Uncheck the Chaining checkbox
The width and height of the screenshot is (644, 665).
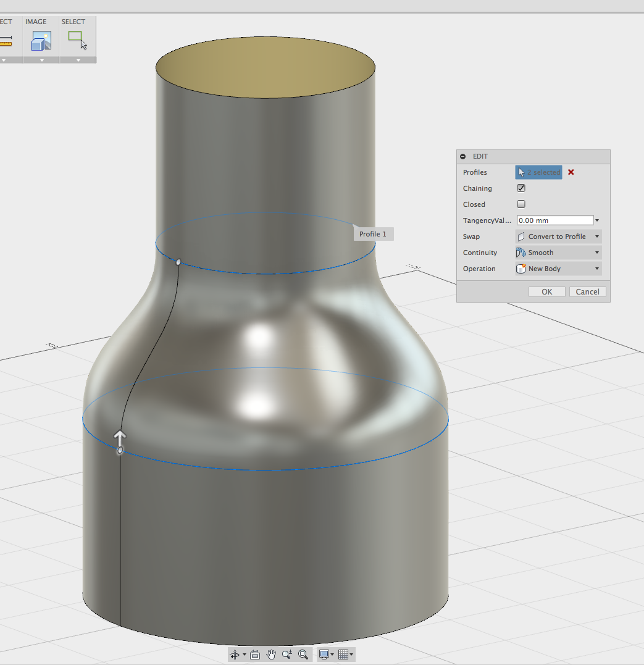coord(521,188)
